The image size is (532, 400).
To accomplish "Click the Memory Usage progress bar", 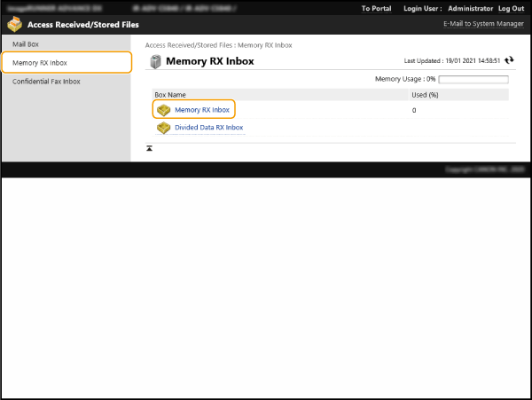I will [x=473, y=79].
